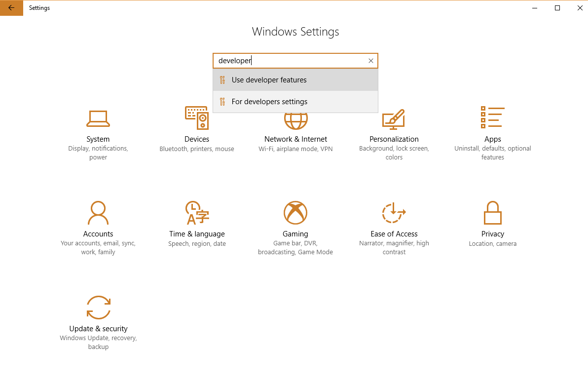
Task: Go back using the title bar arrow
Action: click(11, 8)
